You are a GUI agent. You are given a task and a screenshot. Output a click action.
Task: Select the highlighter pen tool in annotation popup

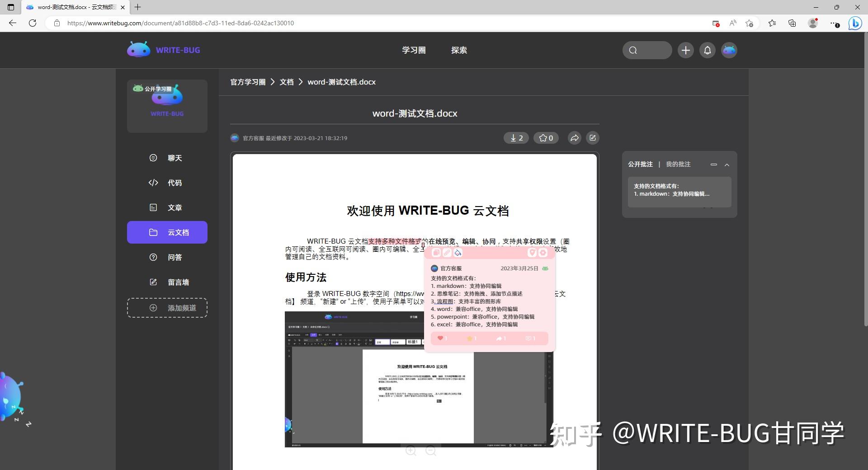tap(447, 253)
